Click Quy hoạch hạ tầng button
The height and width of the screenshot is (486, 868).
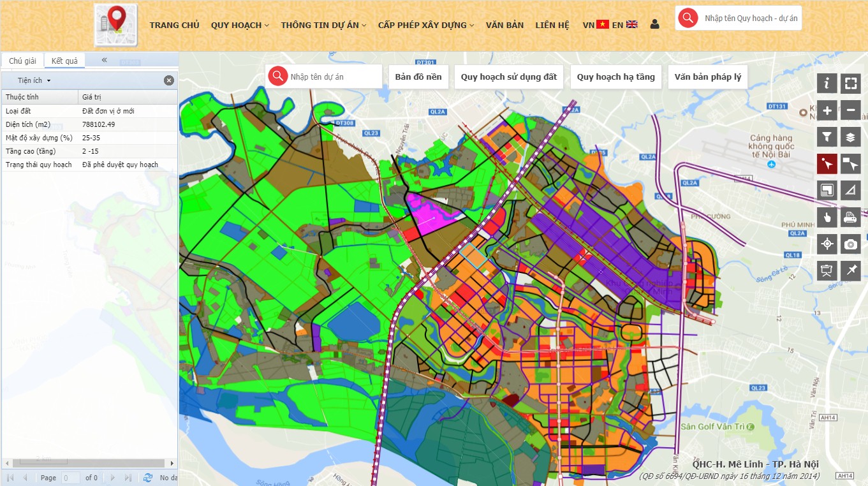coord(616,77)
